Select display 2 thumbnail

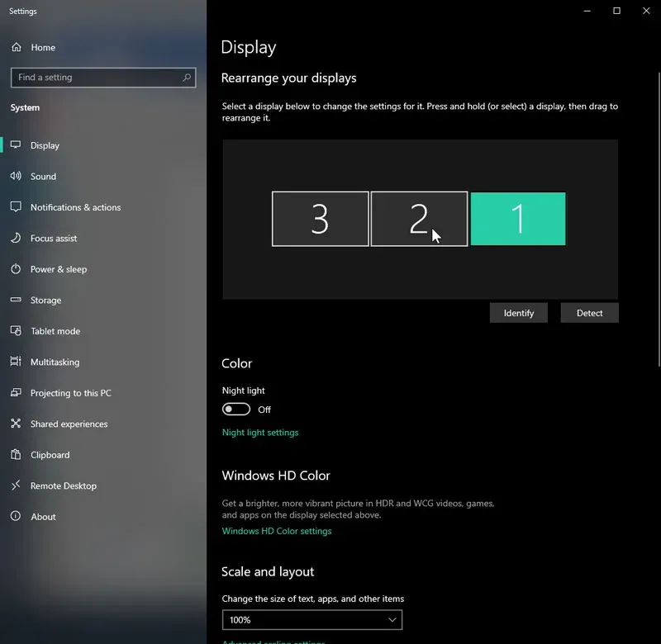[x=419, y=219]
